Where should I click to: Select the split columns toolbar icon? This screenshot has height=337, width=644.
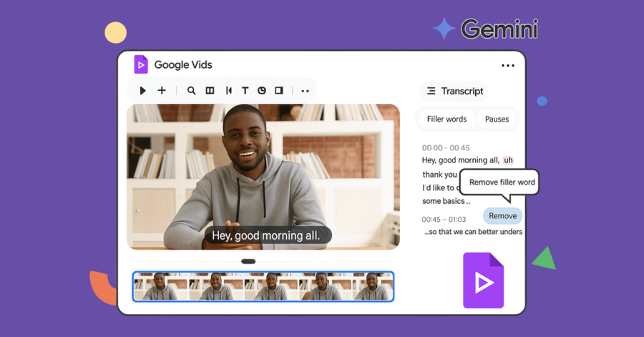coord(210,90)
